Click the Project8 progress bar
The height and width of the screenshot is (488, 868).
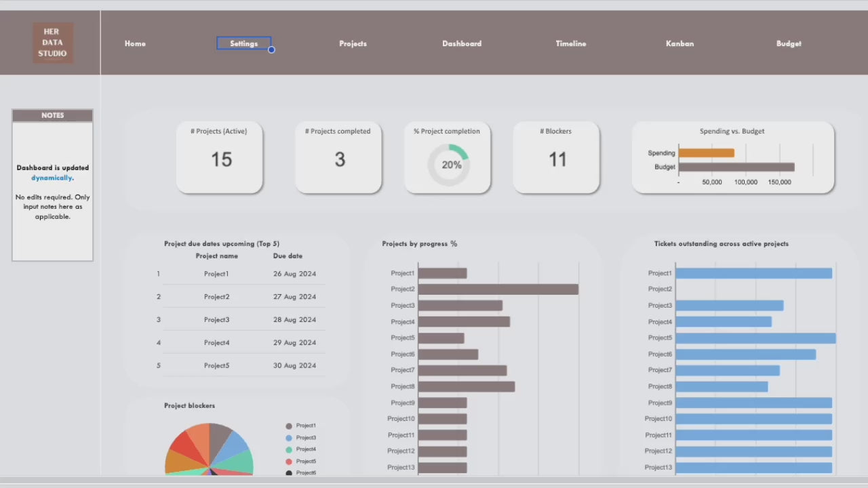467,386
